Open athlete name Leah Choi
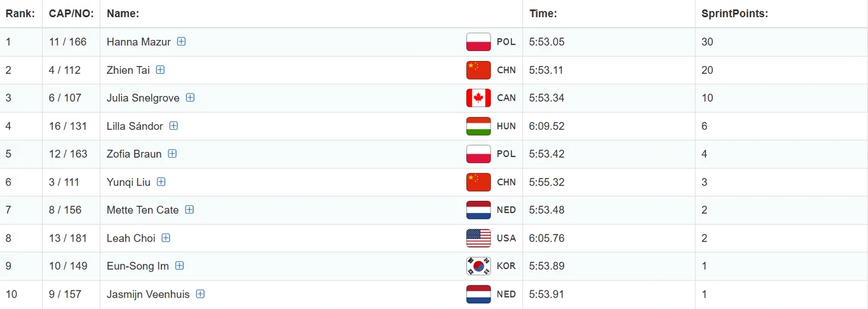Viewport: 868px width, 309px height. [x=131, y=238]
